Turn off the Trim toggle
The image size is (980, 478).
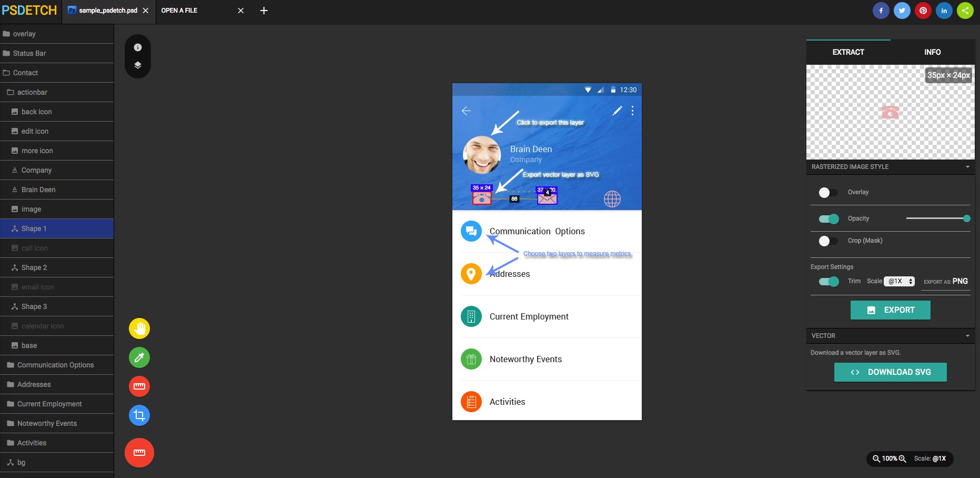tap(829, 282)
